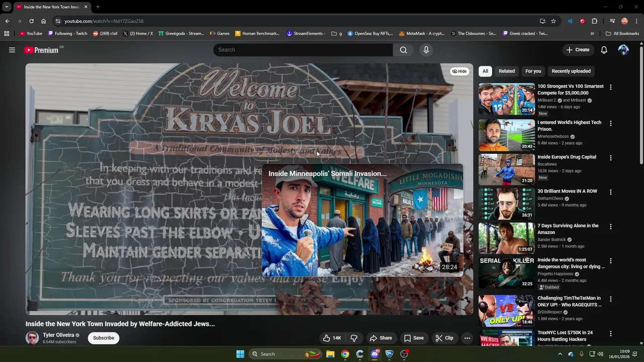Subscribe to Tyler Oliveira

point(103,338)
